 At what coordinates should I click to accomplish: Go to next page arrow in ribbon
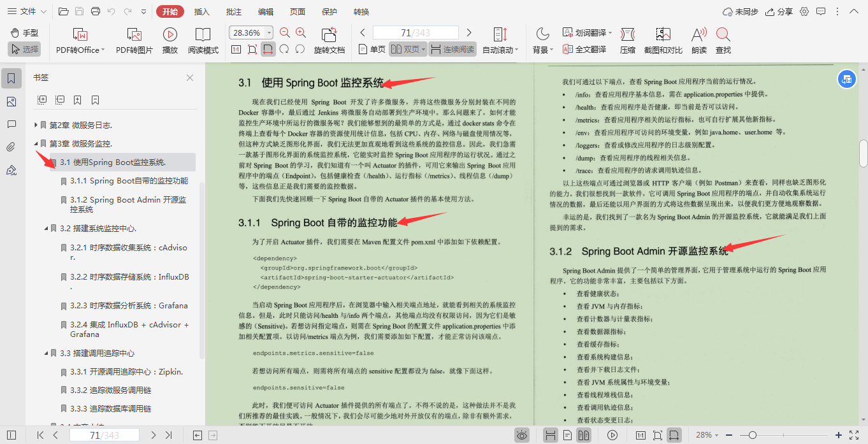[469, 32]
